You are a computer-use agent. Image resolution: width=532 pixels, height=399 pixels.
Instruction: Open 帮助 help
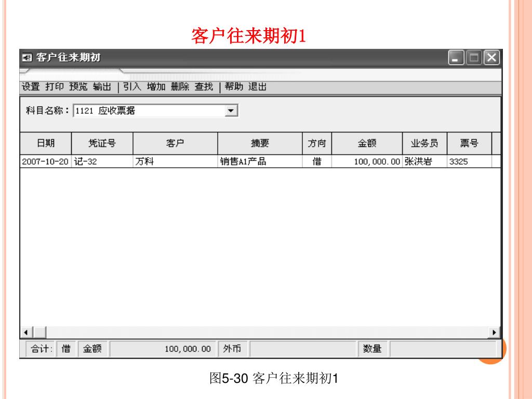(x=234, y=87)
